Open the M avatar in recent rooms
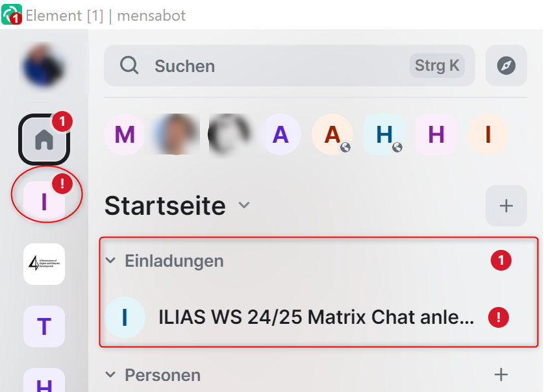Screen dimensions: 544x392 coord(125,134)
